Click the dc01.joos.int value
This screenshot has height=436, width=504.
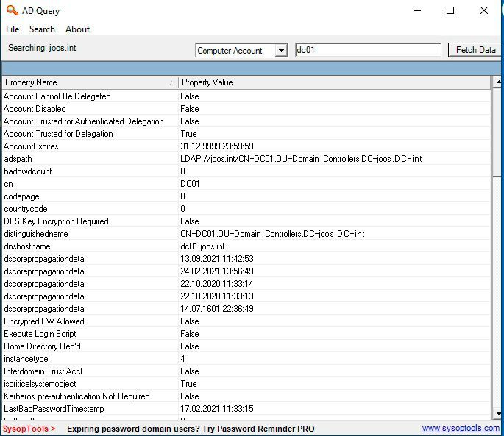point(202,246)
